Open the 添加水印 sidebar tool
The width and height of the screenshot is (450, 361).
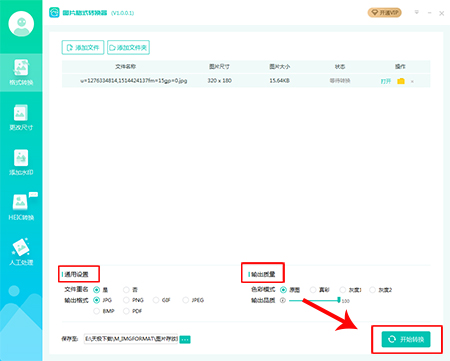[21, 162]
